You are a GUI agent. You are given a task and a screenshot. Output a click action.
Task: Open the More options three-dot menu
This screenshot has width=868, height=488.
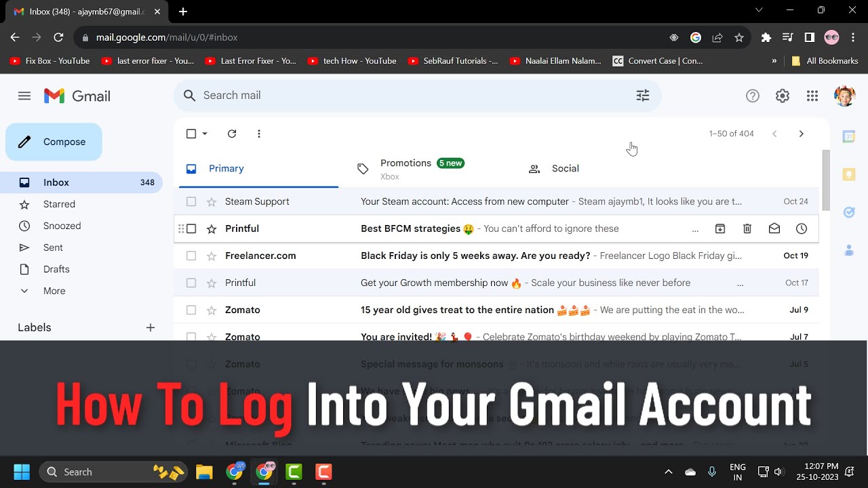[x=259, y=134]
